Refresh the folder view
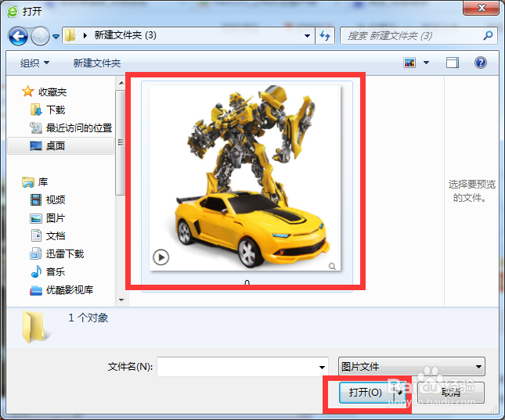This screenshot has height=420, width=505. pyautogui.click(x=325, y=35)
